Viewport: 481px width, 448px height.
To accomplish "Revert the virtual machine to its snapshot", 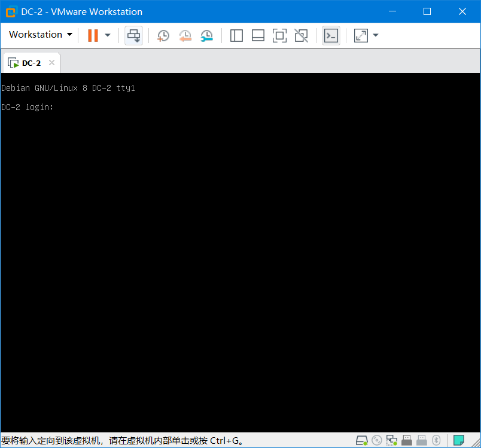I will pyautogui.click(x=185, y=35).
